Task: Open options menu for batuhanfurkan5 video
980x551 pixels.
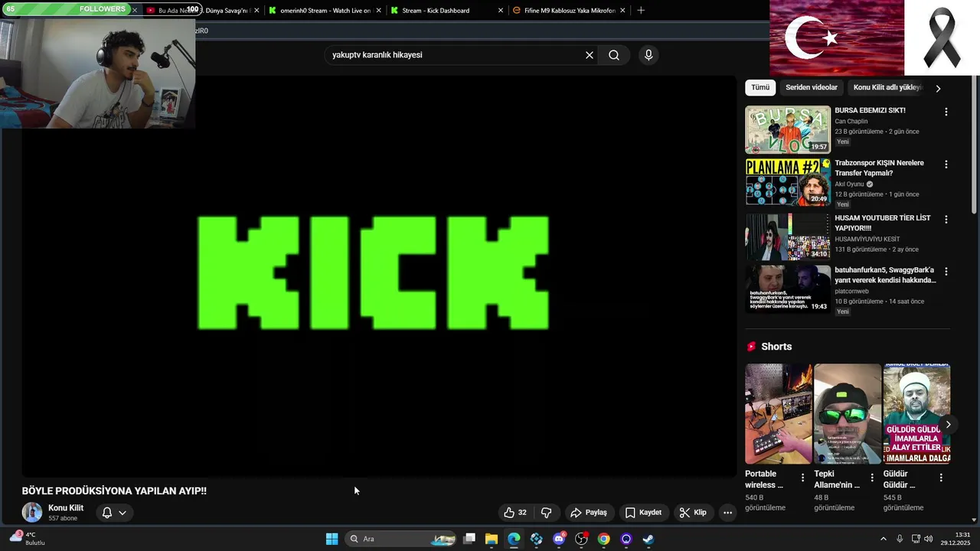Action: (946, 272)
